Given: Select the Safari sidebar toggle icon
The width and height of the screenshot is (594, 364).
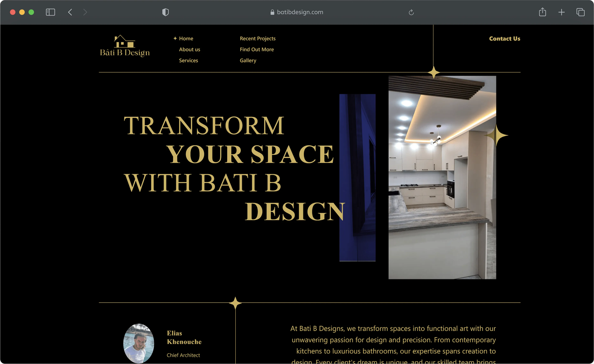Looking at the screenshot, I should click(x=50, y=12).
